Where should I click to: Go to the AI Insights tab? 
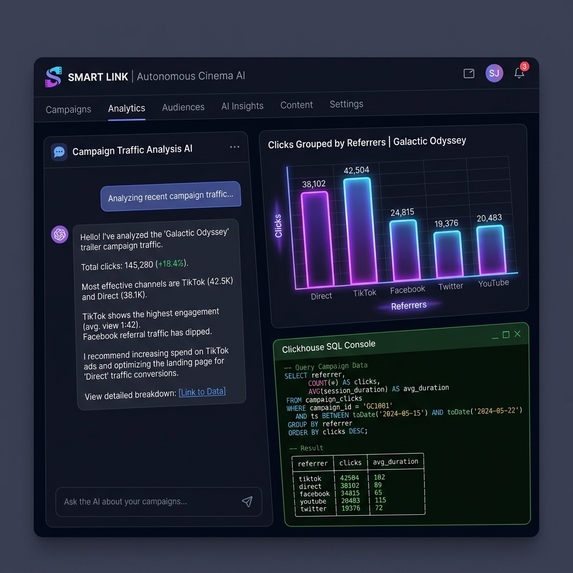tap(242, 106)
